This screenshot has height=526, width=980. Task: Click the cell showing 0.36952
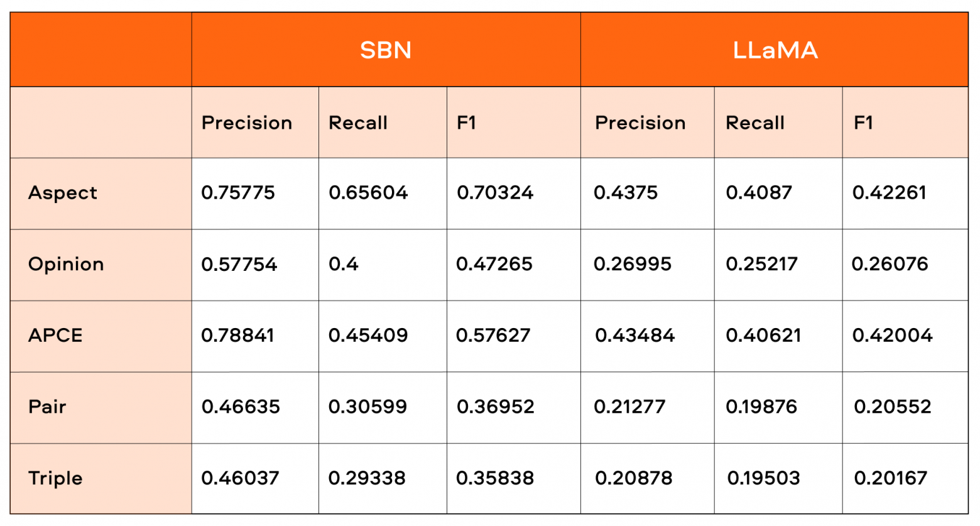pyautogui.click(x=496, y=407)
